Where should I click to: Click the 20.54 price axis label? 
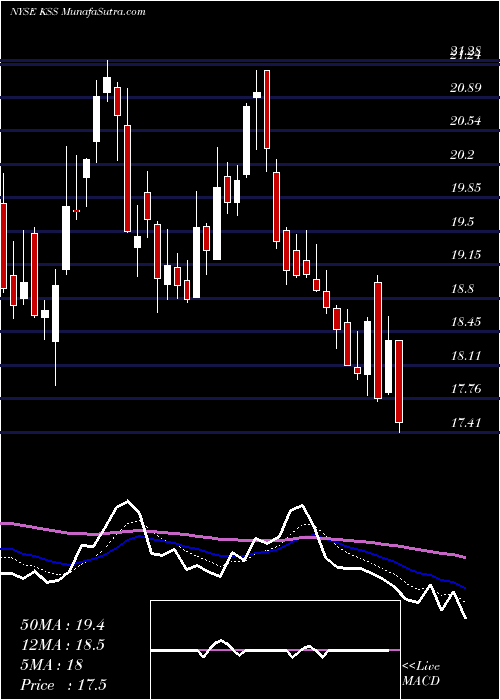tap(466, 121)
